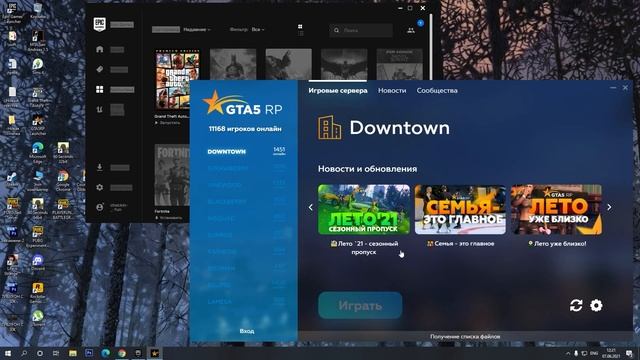Open Settings gear in Epic sidebar
Screen dimensions: 640x360
coord(100,187)
